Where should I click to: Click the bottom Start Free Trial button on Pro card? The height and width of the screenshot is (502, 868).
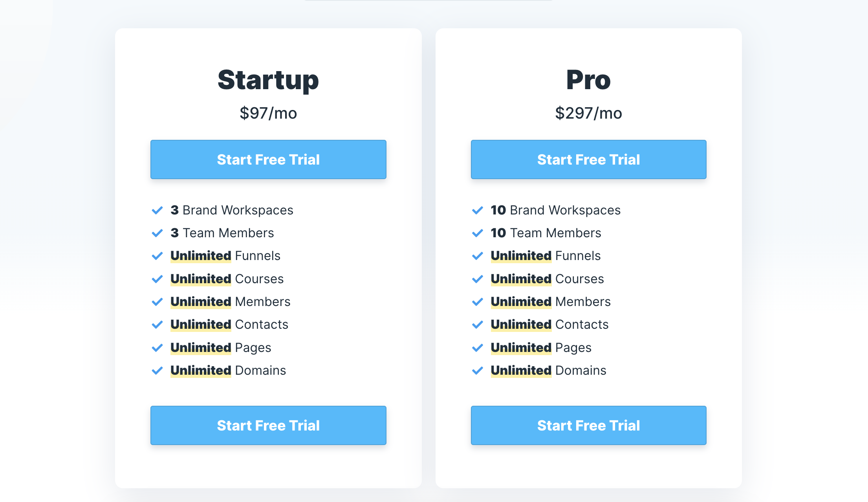pyautogui.click(x=588, y=425)
